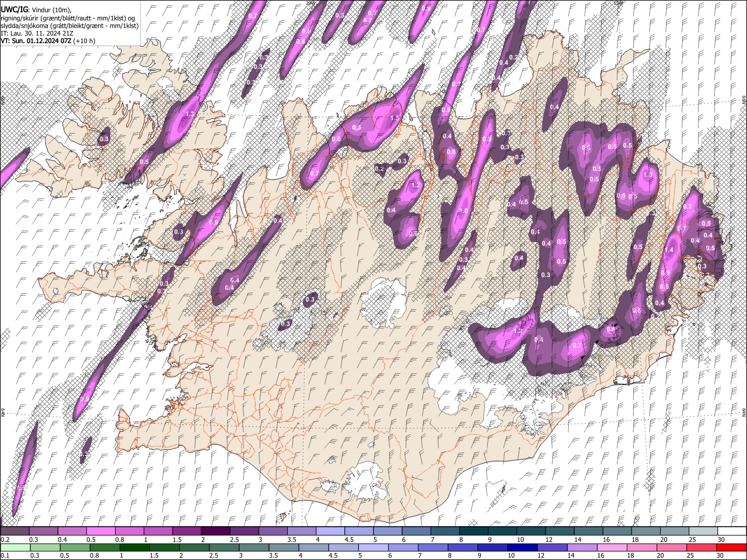The image size is (747, 560).
Task: Click upper legend swatch between 0.4 and 0.5
Action: click(72, 531)
